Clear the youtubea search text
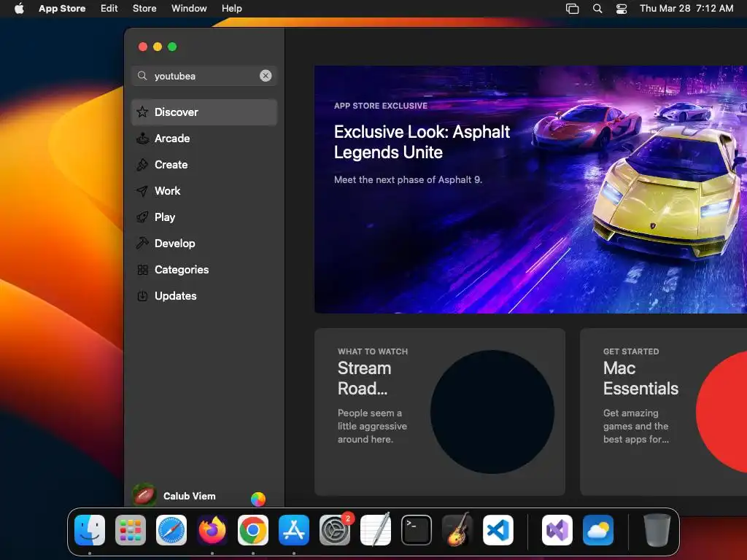 tap(266, 76)
